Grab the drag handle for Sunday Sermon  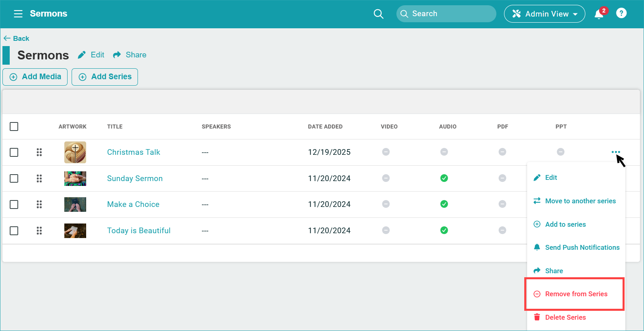[x=39, y=178]
